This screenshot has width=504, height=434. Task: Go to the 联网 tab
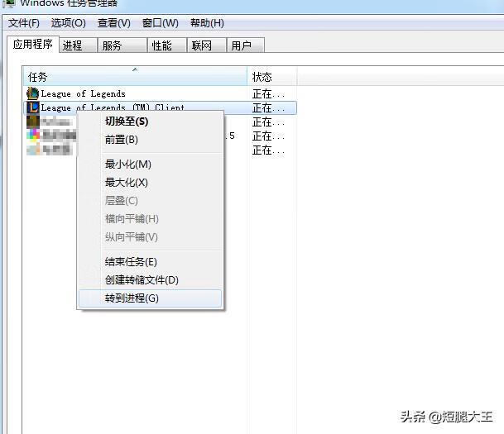[x=202, y=46]
